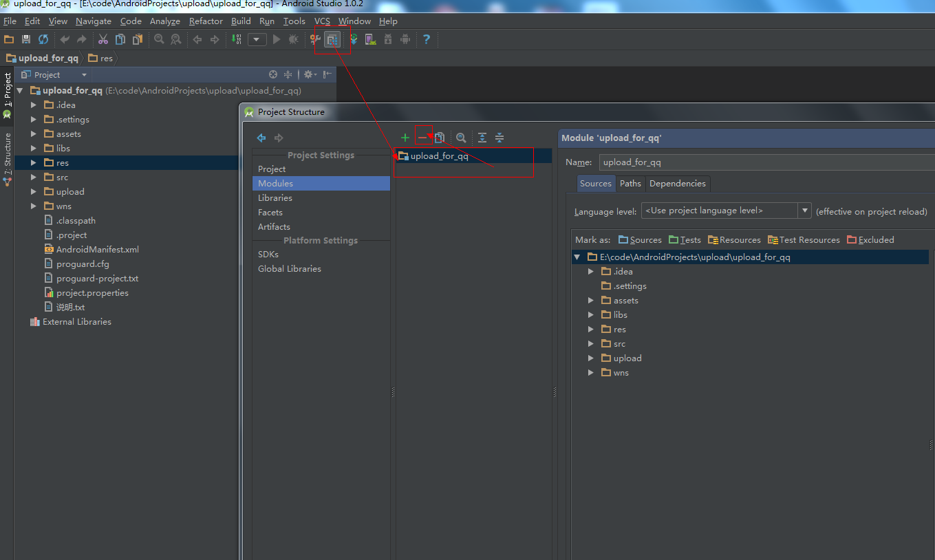Remove selected module with minus icon

(422, 138)
